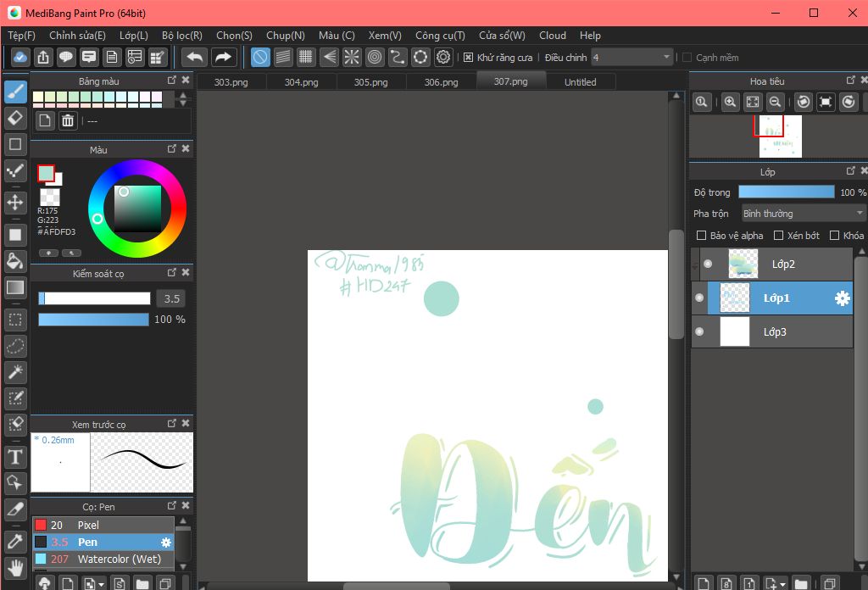Select the Bucket fill tool
Screen dimensions: 868x590
15,261
